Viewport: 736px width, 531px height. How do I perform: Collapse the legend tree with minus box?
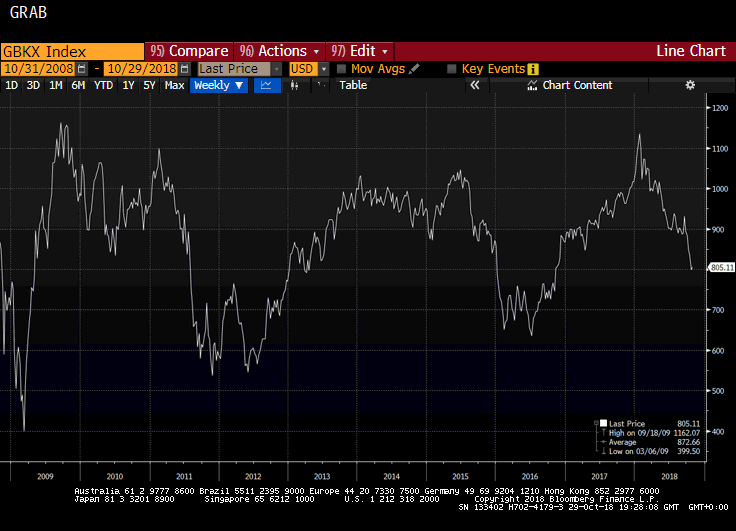point(597,423)
